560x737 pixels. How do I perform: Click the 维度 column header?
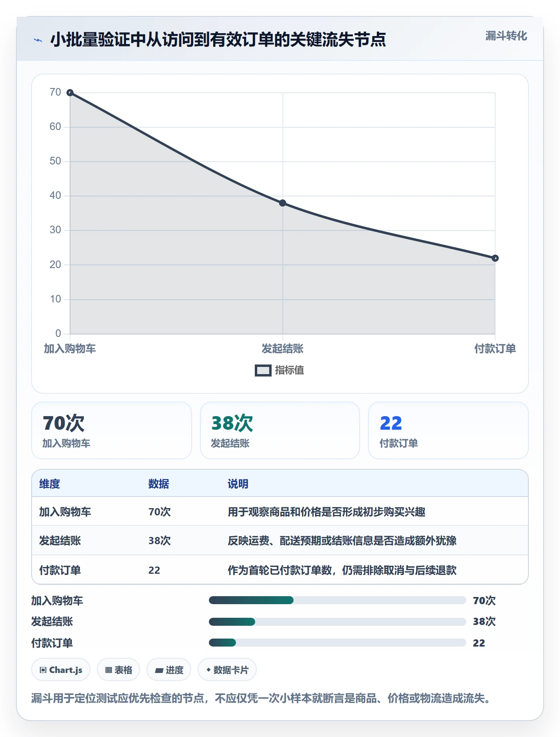point(50,484)
